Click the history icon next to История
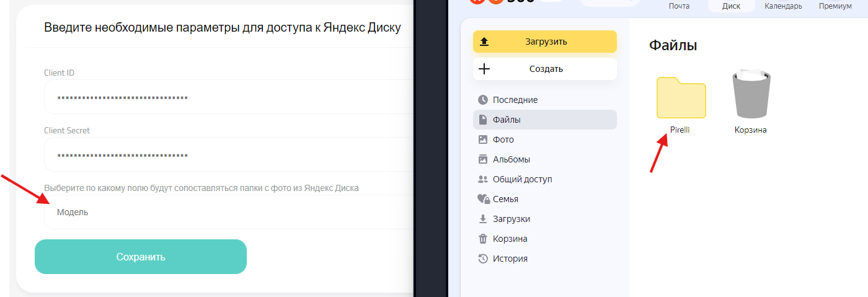This screenshot has width=868, height=297. pyautogui.click(x=483, y=259)
